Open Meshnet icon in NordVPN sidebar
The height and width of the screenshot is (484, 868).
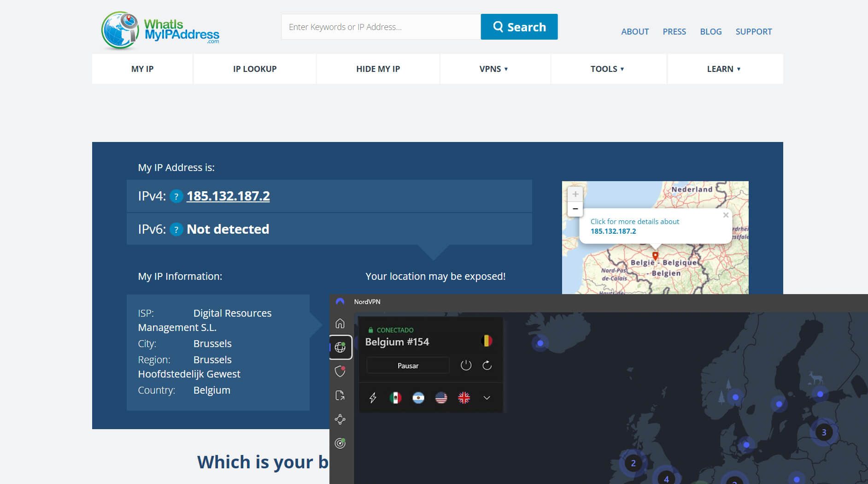(340, 419)
